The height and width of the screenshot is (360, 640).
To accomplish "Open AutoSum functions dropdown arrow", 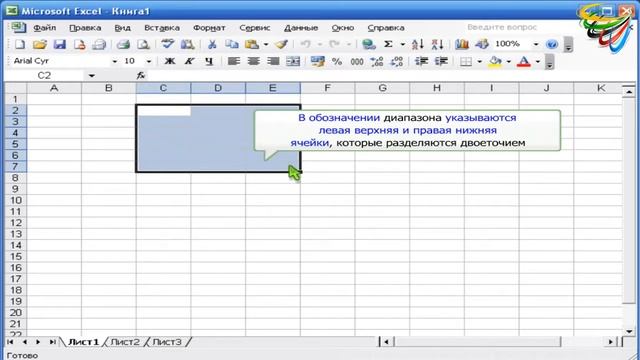I will point(402,44).
